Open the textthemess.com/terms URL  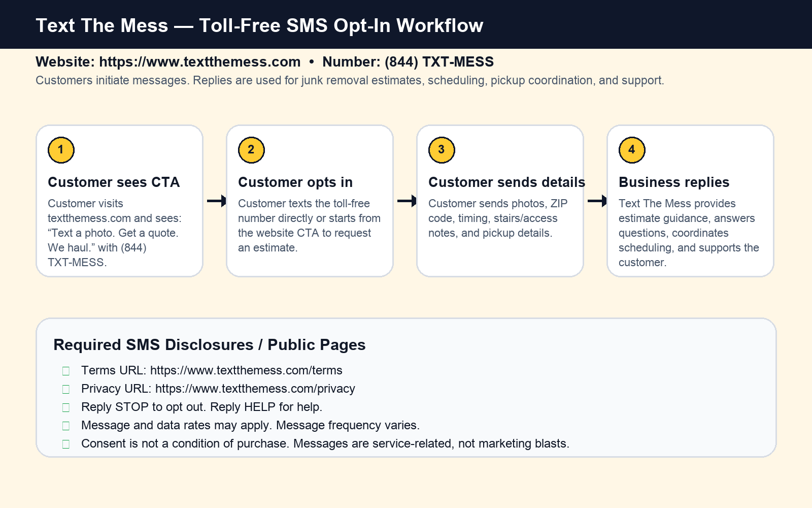point(246,370)
